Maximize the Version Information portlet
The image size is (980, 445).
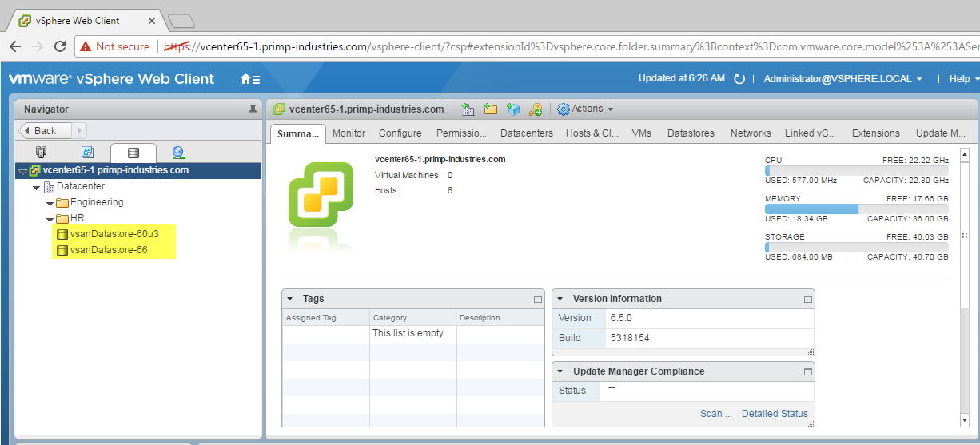pos(808,299)
